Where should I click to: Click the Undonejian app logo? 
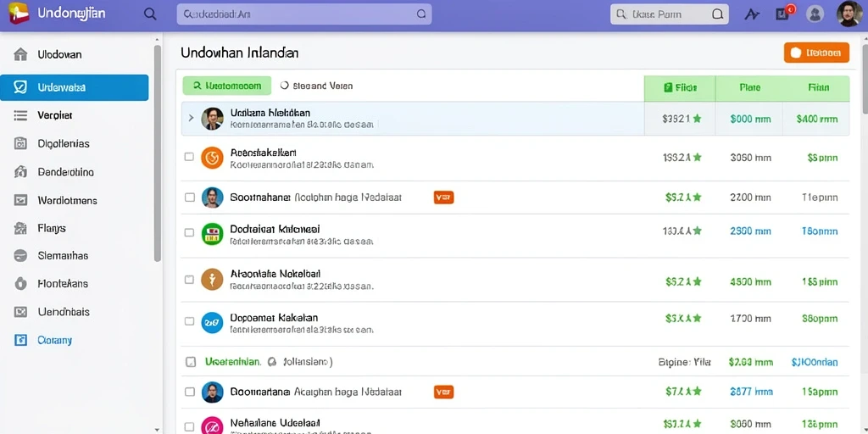(19, 14)
